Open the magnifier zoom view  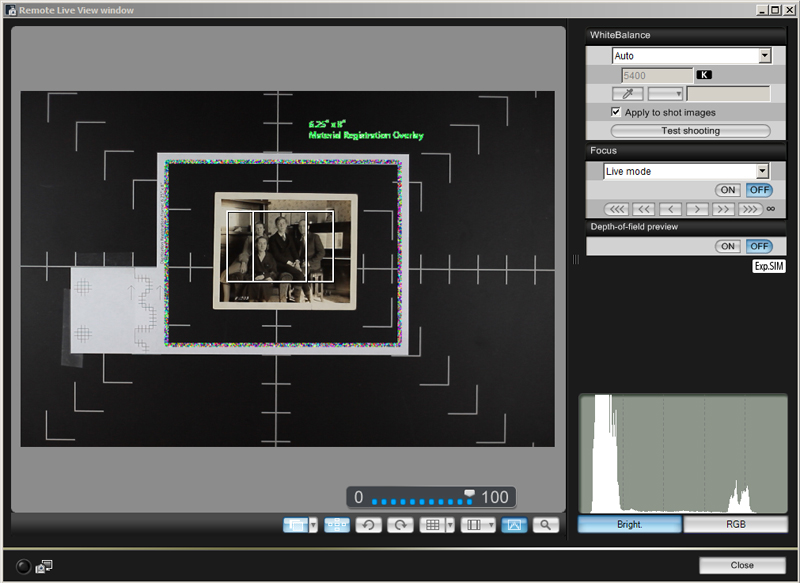click(545, 525)
